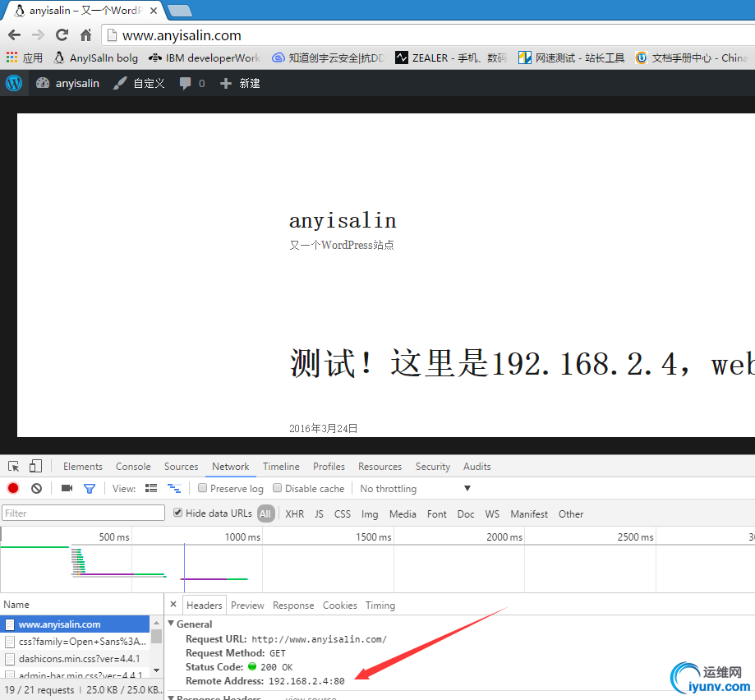755x700 pixels.
Task: Click the 自定义 customize brush item
Action: [x=139, y=83]
